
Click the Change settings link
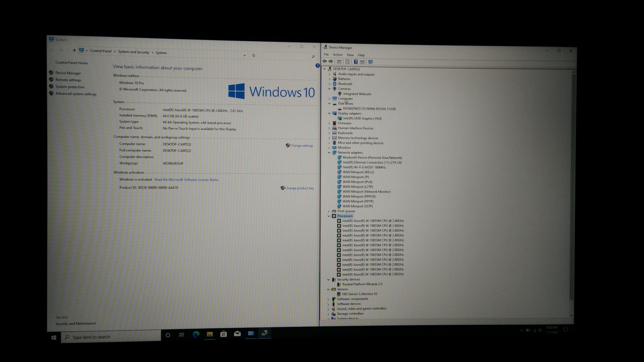pyautogui.click(x=301, y=146)
